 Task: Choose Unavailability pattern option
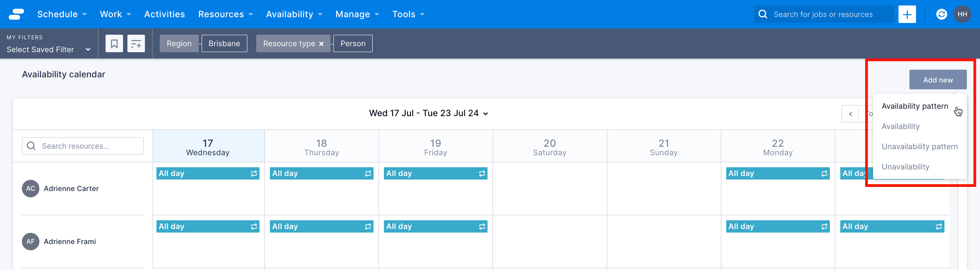(919, 146)
